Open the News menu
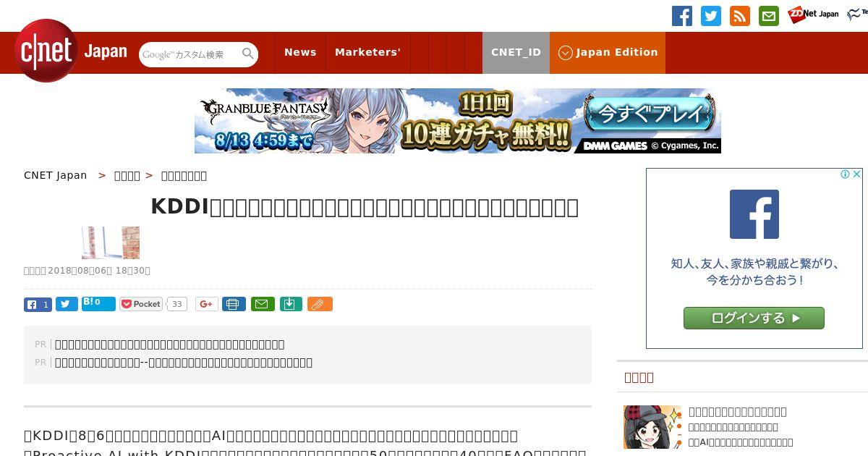The height and width of the screenshot is (456, 868). click(300, 52)
